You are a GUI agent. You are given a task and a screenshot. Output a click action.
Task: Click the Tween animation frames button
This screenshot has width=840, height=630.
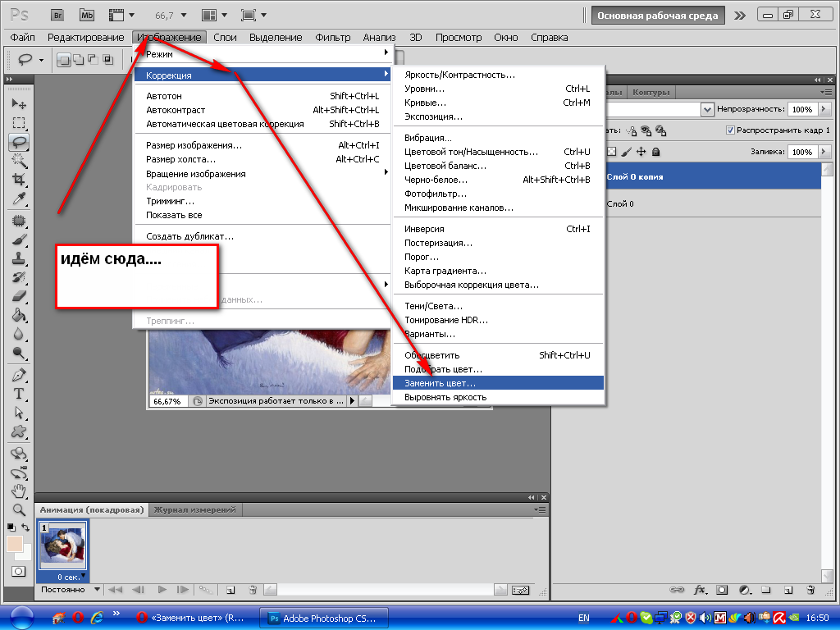pos(205,590)
